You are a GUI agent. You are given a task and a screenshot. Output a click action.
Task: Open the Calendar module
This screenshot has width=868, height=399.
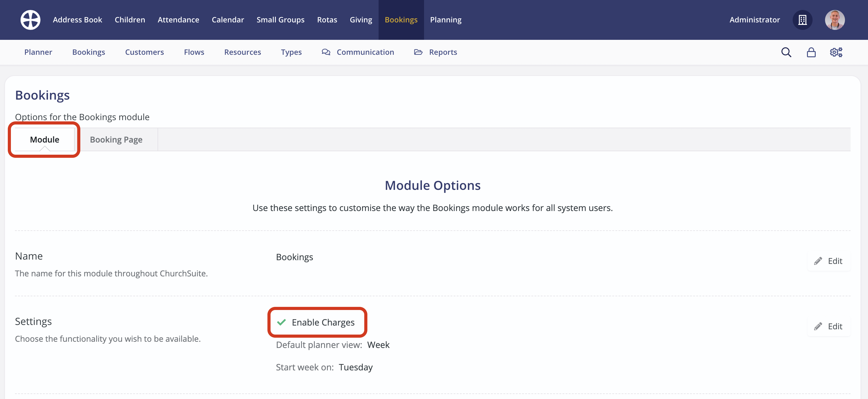(228, 20)
